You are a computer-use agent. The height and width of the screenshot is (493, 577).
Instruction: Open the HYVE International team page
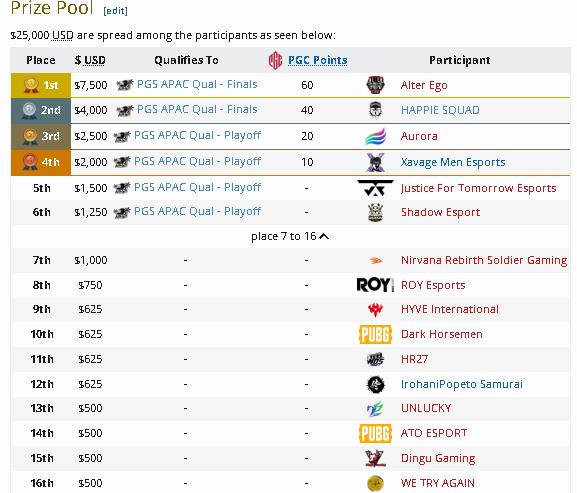click(450, 309)
